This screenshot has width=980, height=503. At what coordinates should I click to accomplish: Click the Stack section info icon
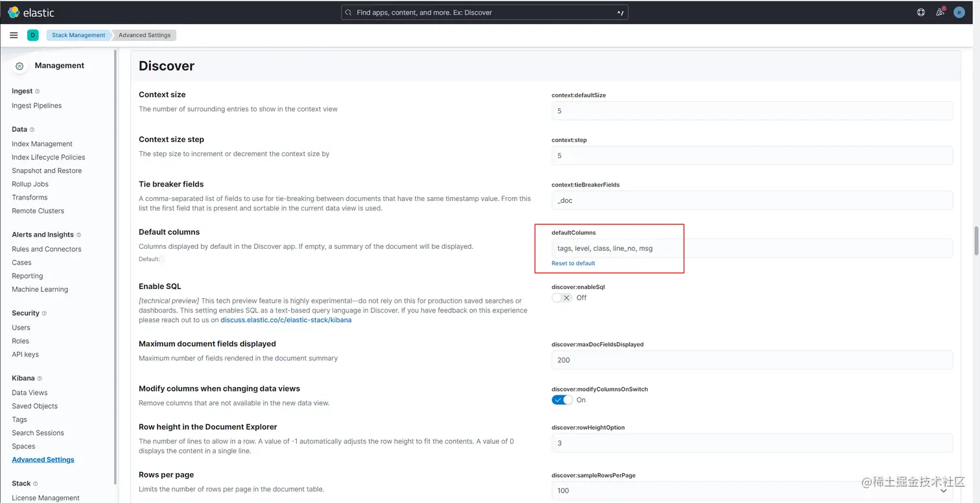click(35, 484)
